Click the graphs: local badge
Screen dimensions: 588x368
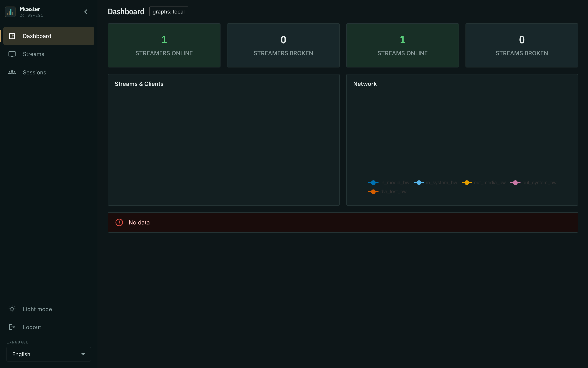click(169, 11)
